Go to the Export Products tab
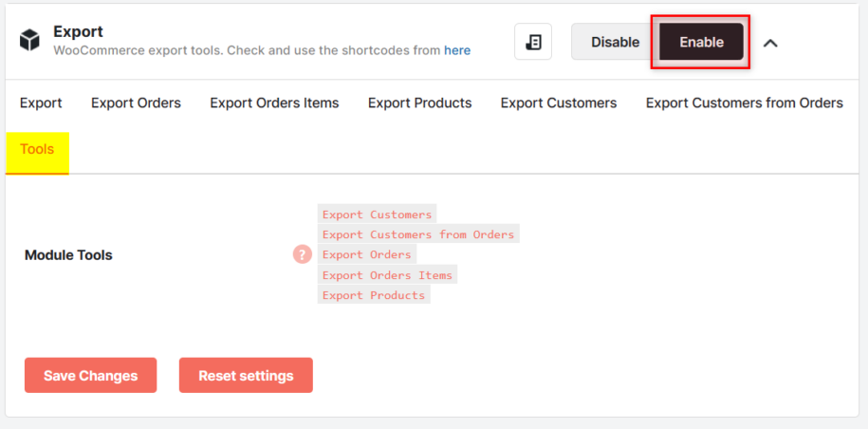The width and height of the screenshot is (868, 429). coord(420,103)
